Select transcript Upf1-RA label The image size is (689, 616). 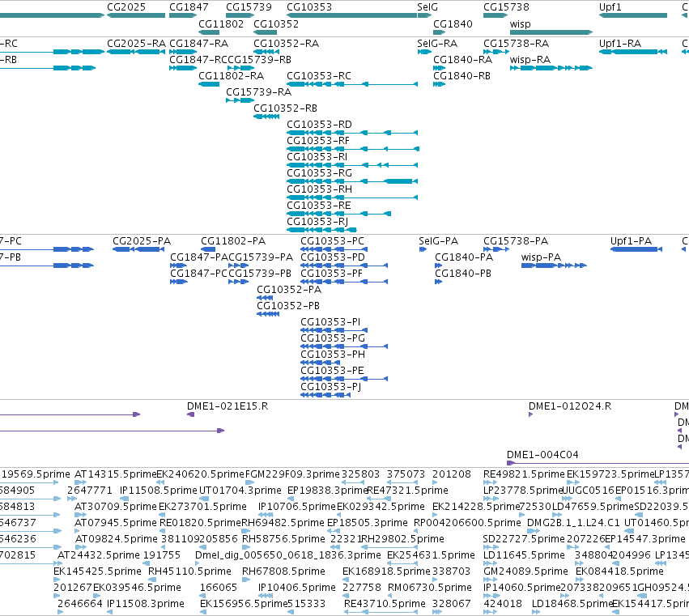coord(620,44)
